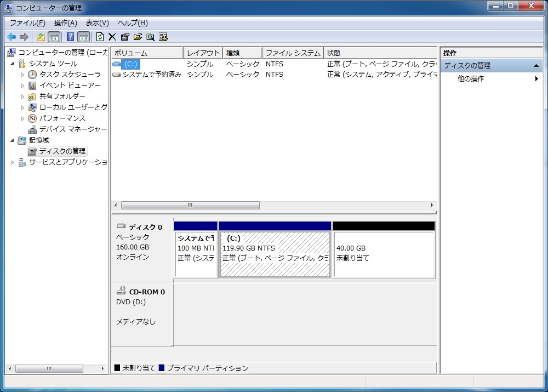Click the gray forward arrow icon
Image resolution: width=548 pixels, height=392 pixels.
pos(24,37)
